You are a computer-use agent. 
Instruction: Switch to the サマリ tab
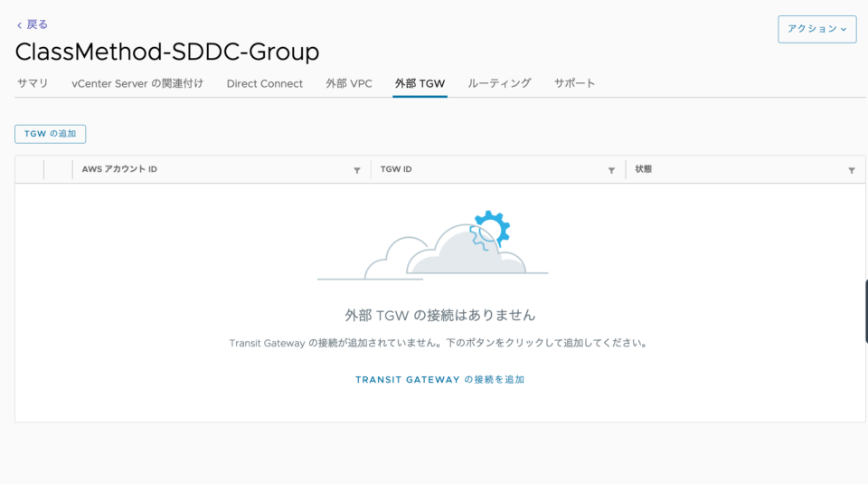click(33, 83)
